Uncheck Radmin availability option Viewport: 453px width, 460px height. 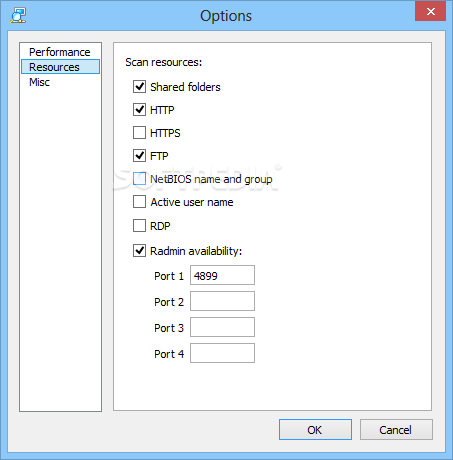click(139, 251)
